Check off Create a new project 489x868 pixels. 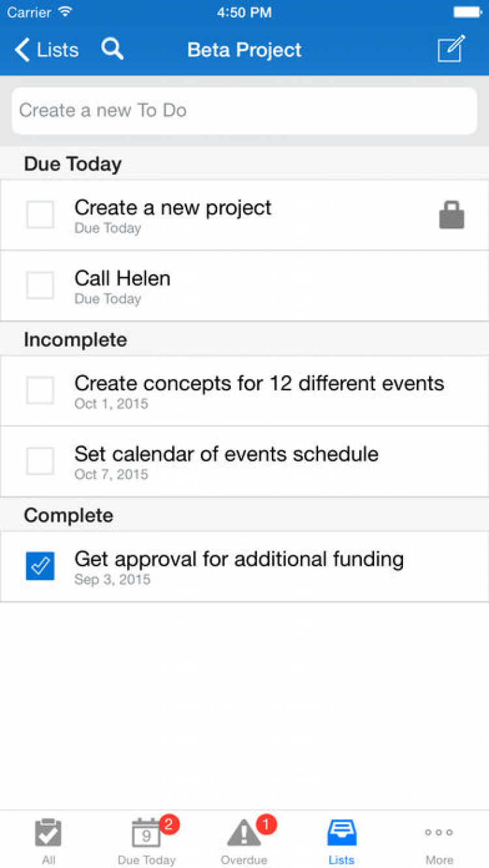click(40, 215)
